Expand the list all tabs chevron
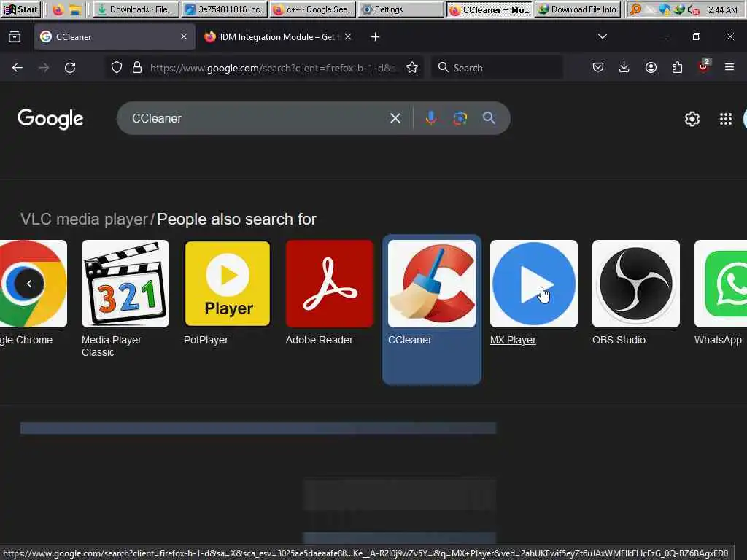 [x=602, y=36]
